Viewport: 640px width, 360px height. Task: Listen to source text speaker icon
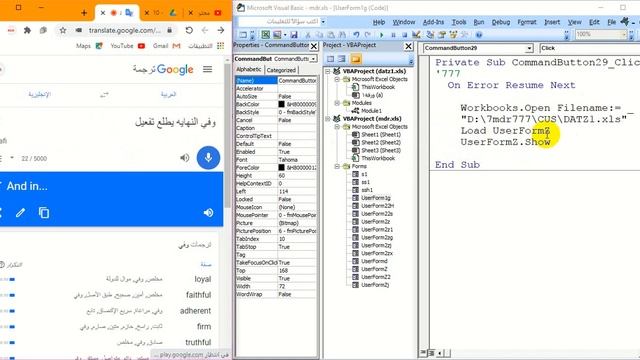coord(185,158)
